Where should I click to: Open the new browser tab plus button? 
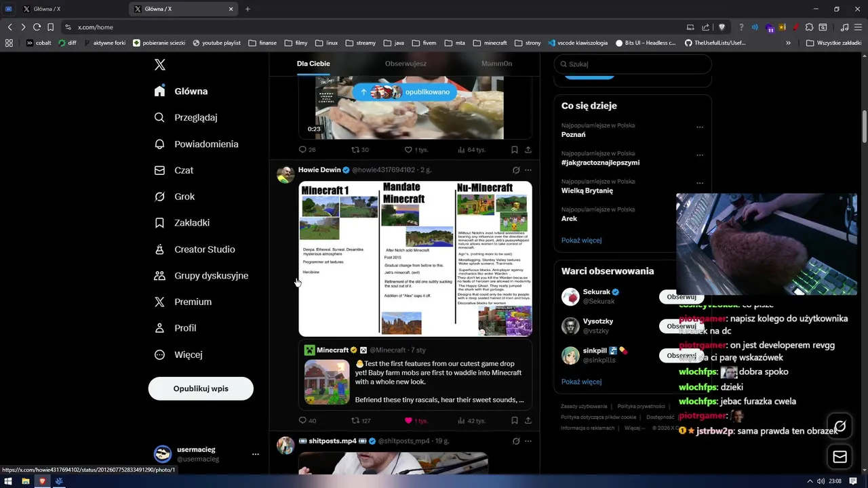[248, 9]
